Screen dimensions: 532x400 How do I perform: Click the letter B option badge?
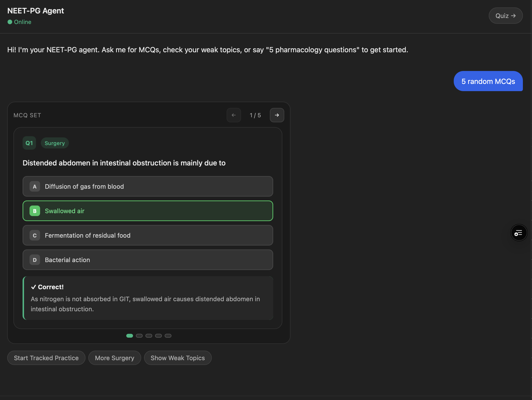pyautogui.click(x=35, y=211)
